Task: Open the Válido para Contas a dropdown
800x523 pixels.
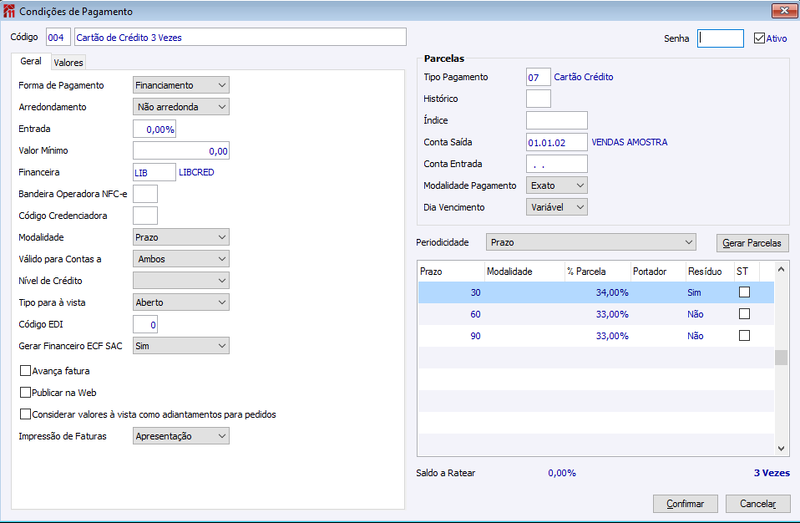Action: (181, 259)
